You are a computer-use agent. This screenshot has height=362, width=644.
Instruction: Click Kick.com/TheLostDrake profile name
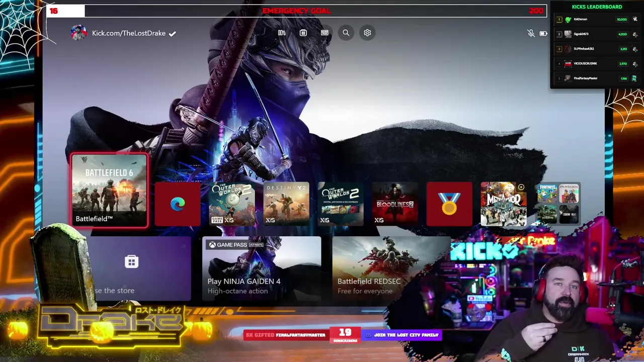pos(129,33)
